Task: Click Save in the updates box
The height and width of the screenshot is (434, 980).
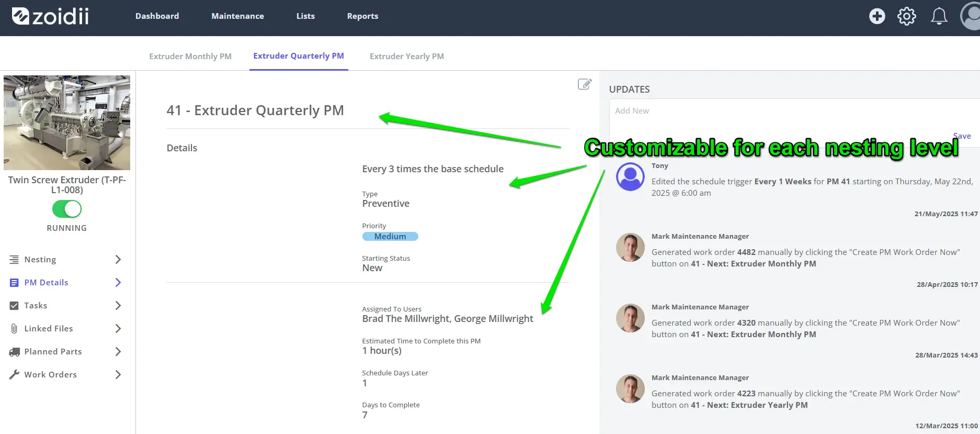Action: point(962,136)
